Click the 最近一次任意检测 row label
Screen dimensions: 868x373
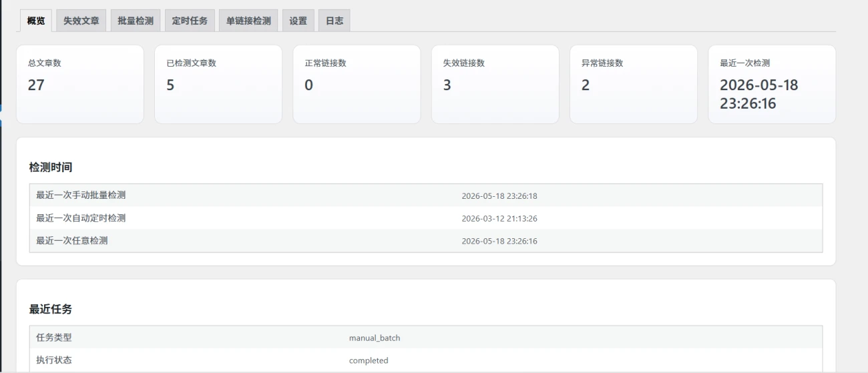[x=72, y=241]
